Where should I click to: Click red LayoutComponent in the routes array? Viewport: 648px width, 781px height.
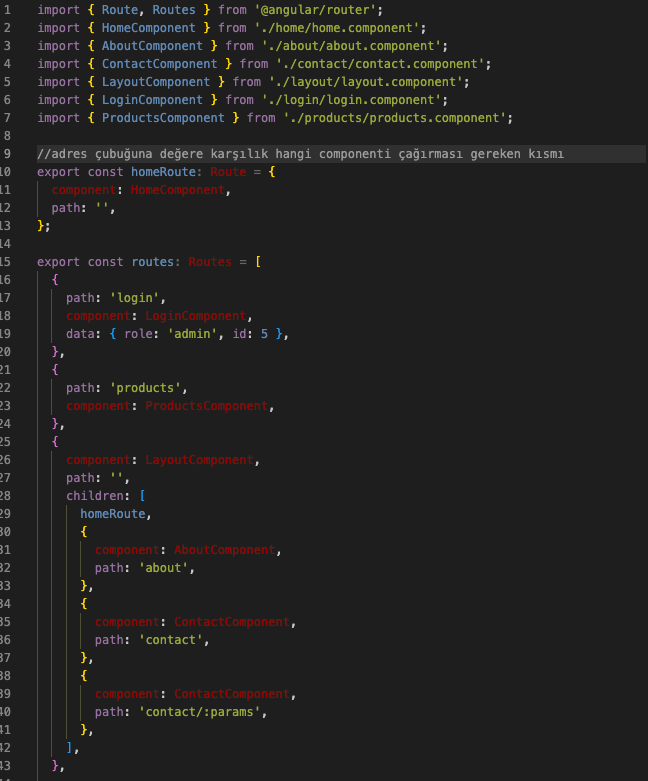199,460
